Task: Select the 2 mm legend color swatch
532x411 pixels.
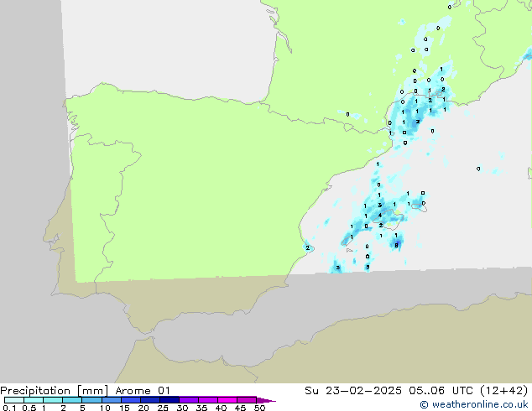Action: point(72,400)
